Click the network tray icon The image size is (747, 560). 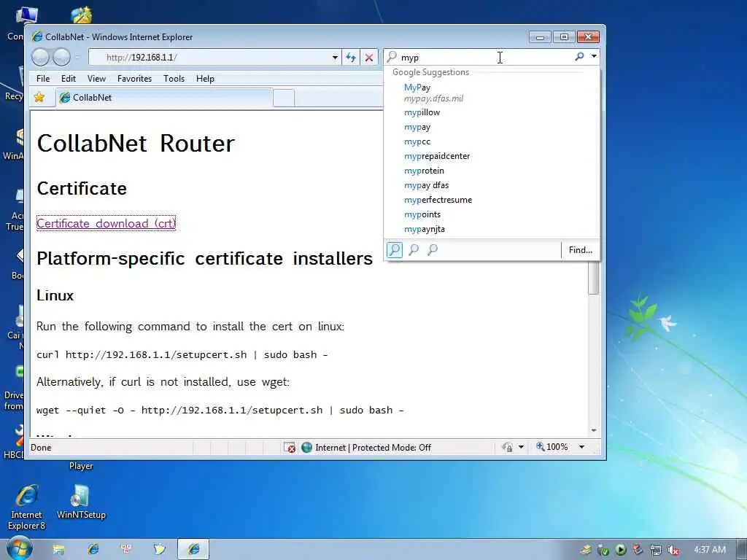pos(656,550)
